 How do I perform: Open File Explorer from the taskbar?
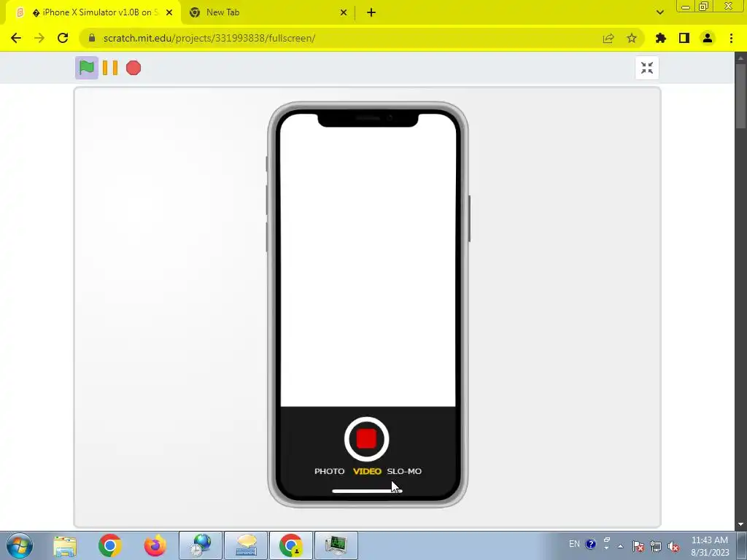tap(65, 545)
